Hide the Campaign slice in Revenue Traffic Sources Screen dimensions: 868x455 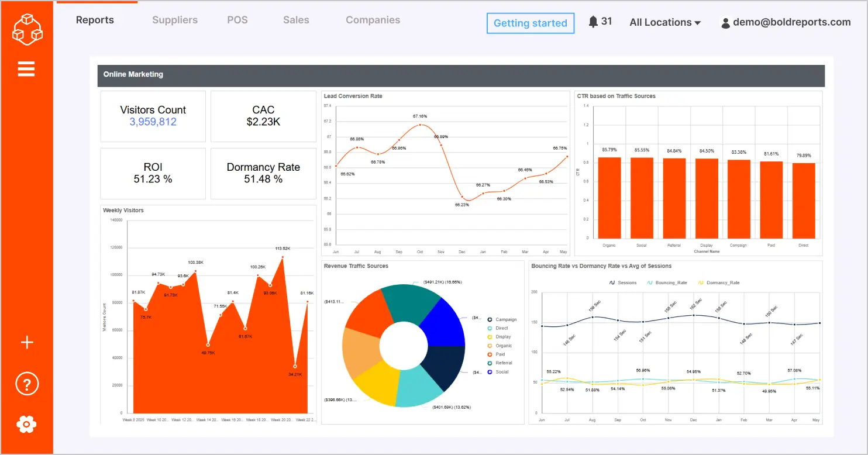coord(503,319)
